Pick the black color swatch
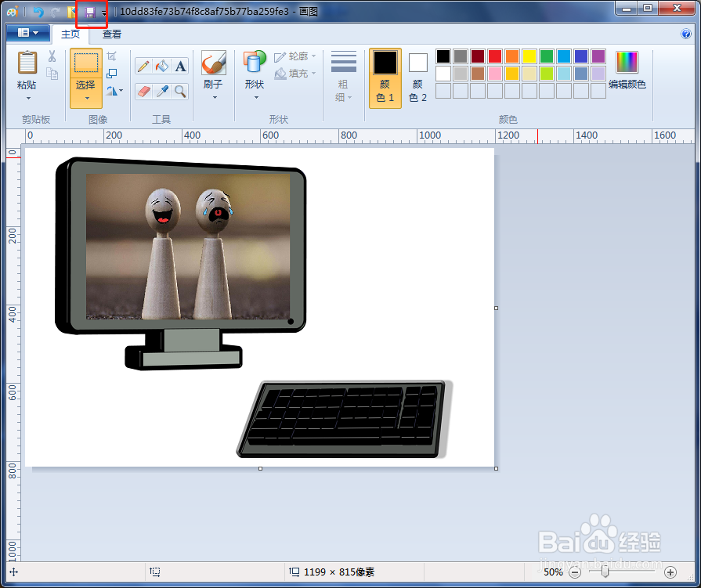This screenshot has height=588, width=701. pos(443,56)
